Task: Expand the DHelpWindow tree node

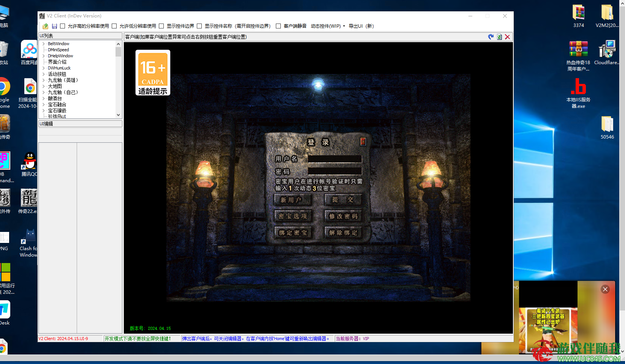Action: (x=44, y=56)
